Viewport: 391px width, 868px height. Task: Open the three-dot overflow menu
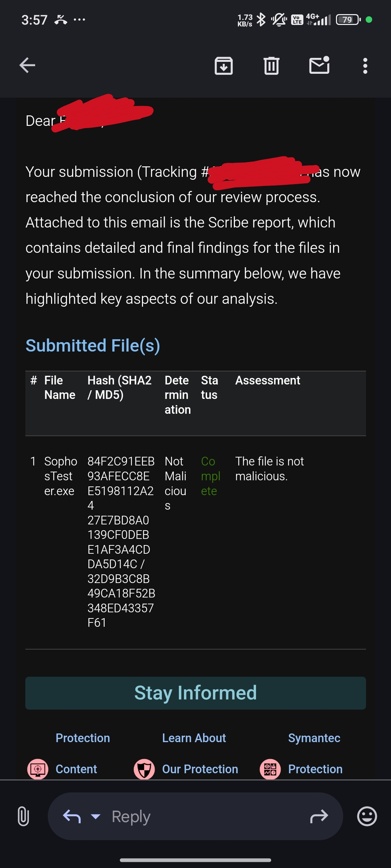point(365,66)
